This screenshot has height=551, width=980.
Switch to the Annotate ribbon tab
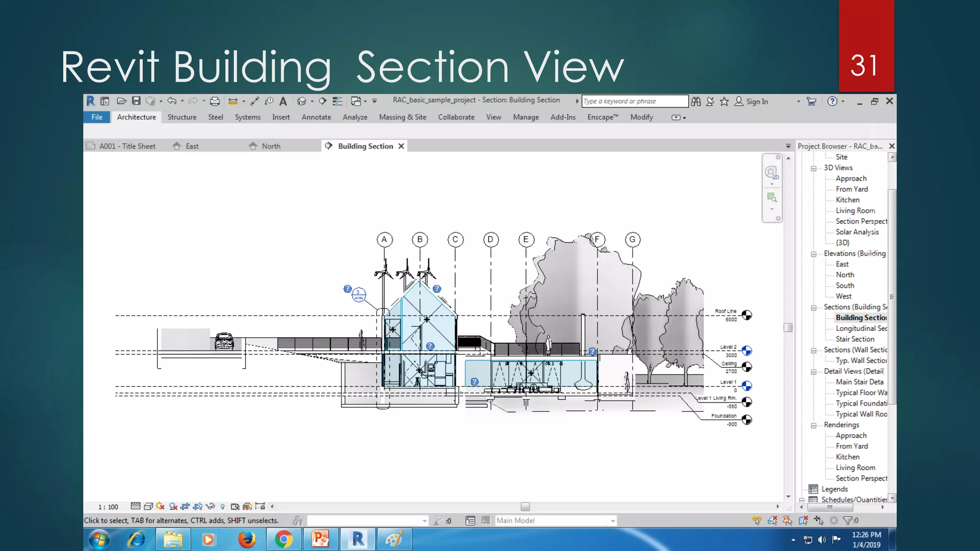point(316,117)
